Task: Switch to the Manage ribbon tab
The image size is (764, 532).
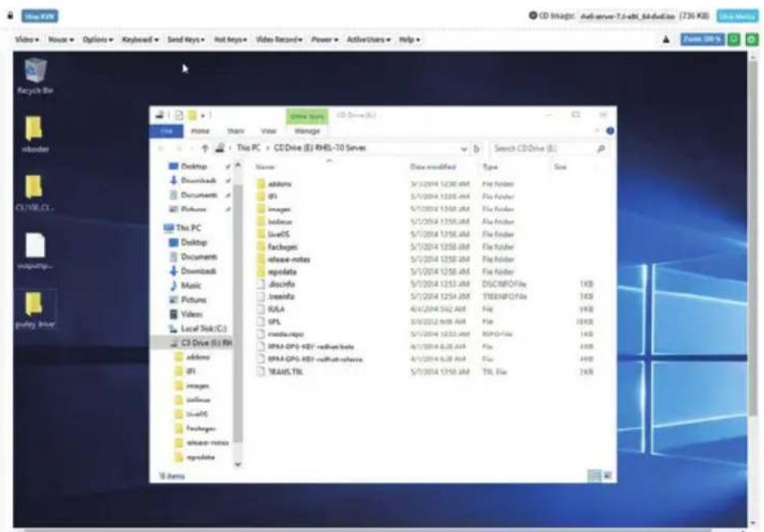Action: point(307,131)
